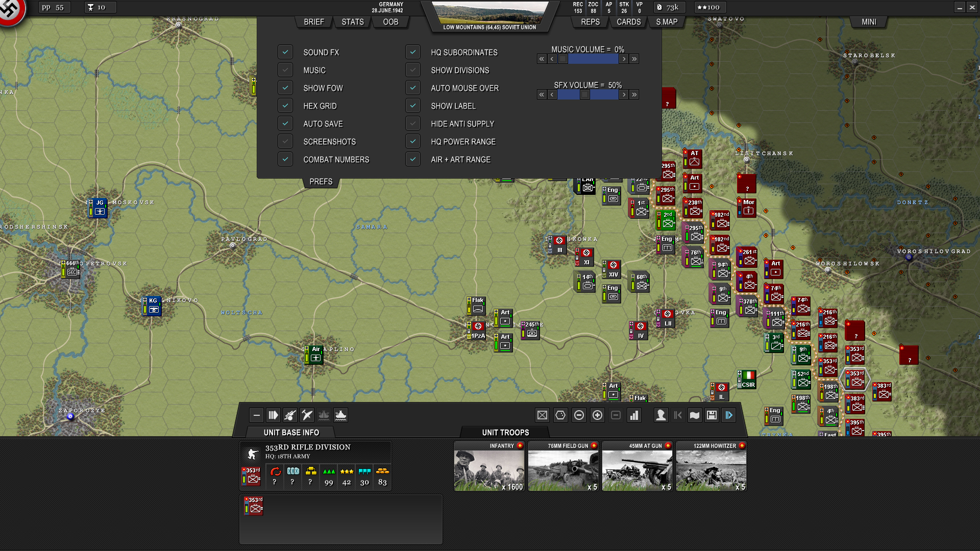Select the Flak unit above 1PzA

[477, 306]
